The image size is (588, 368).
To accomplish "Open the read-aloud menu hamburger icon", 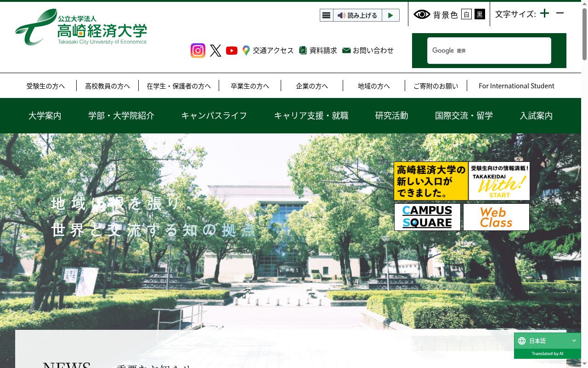I will (326, 15).
